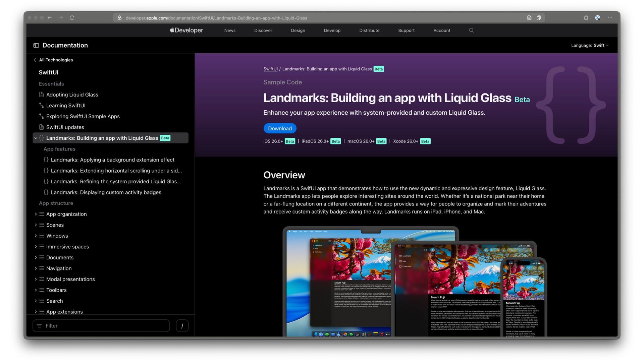Select Landmarks: Displaying custom activity badges

[106, 192]
